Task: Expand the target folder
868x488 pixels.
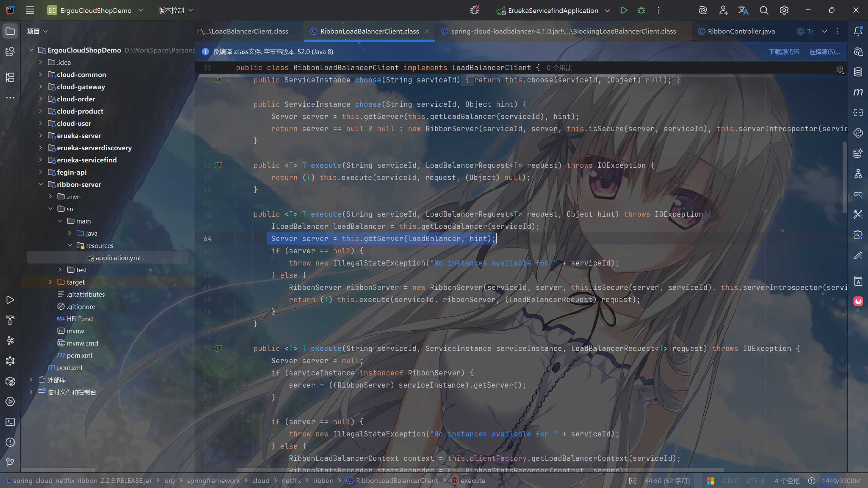Action: tap(50, 282)
